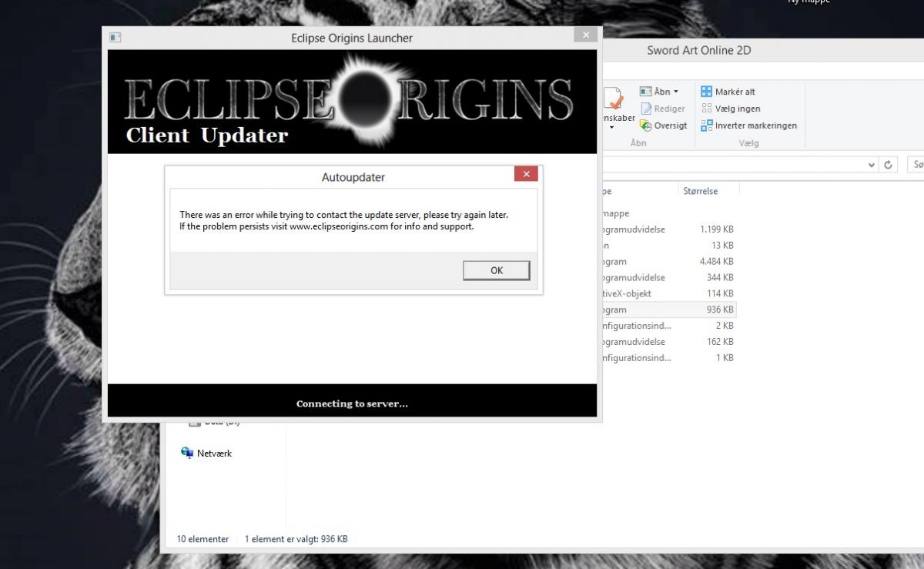This screenshot has width=924, height=569.
Task: Select the ActiveX-objekt row sized 114 KB
Action: click(x=668, y=293)
